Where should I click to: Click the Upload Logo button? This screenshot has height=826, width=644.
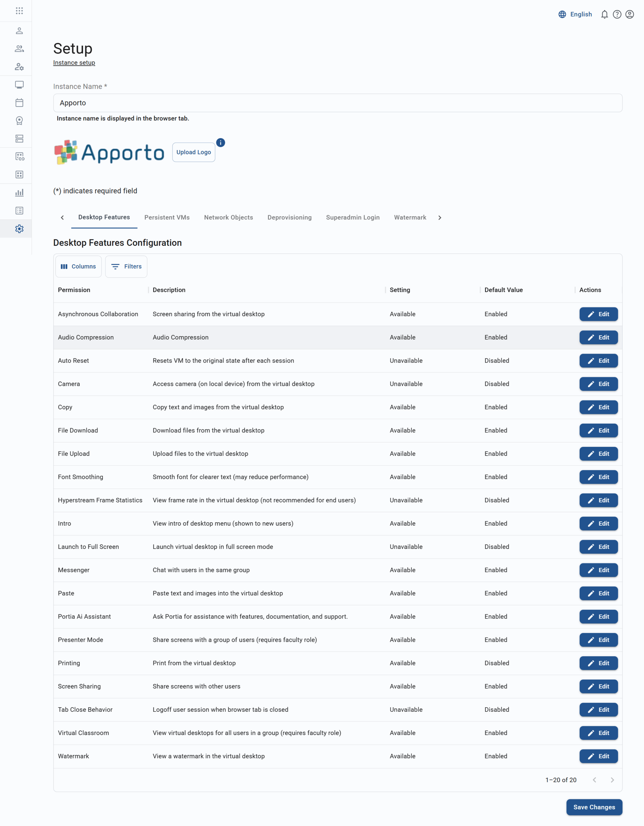click(x=193, y=152)
